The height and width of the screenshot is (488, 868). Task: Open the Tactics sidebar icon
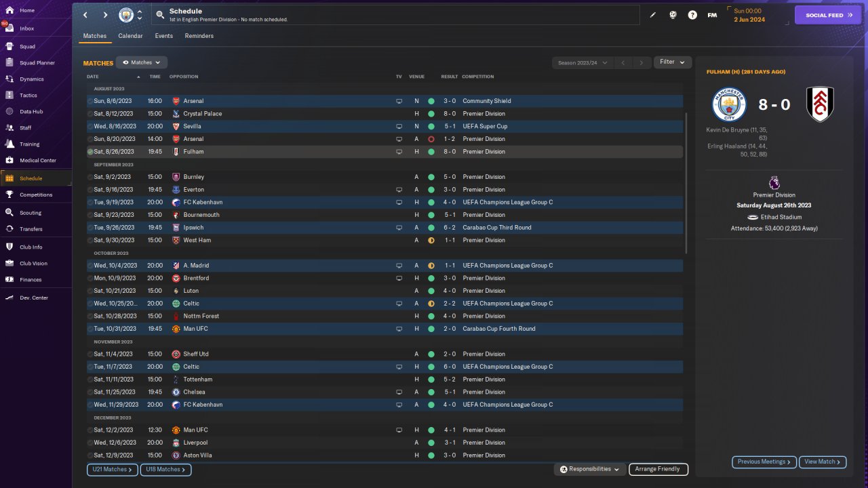(9, 96)
